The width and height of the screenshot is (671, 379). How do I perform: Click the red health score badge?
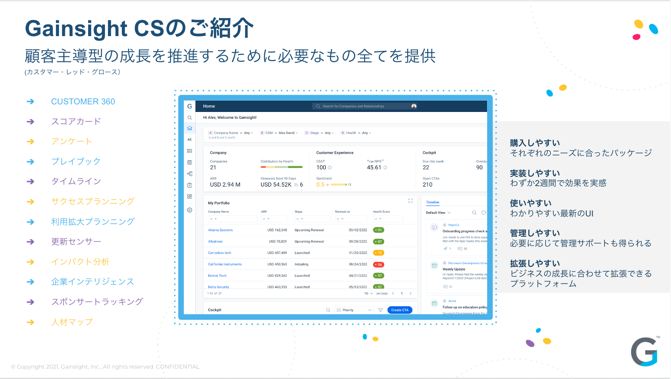point(378,264)
